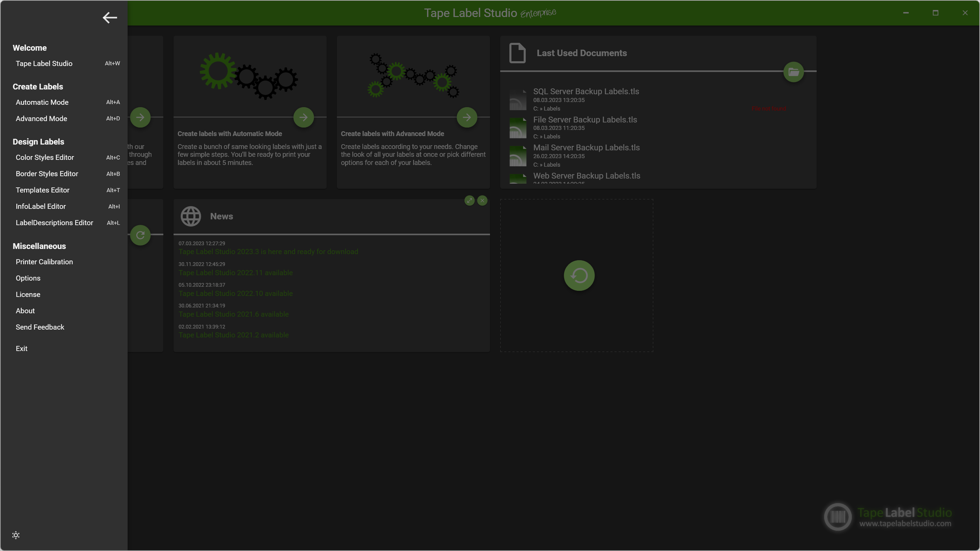Image resolution: width=980 pixels, height=551 pixels.
Task: Open news Tape Label Studio 2022.11 available
Action: coord(235,273)
